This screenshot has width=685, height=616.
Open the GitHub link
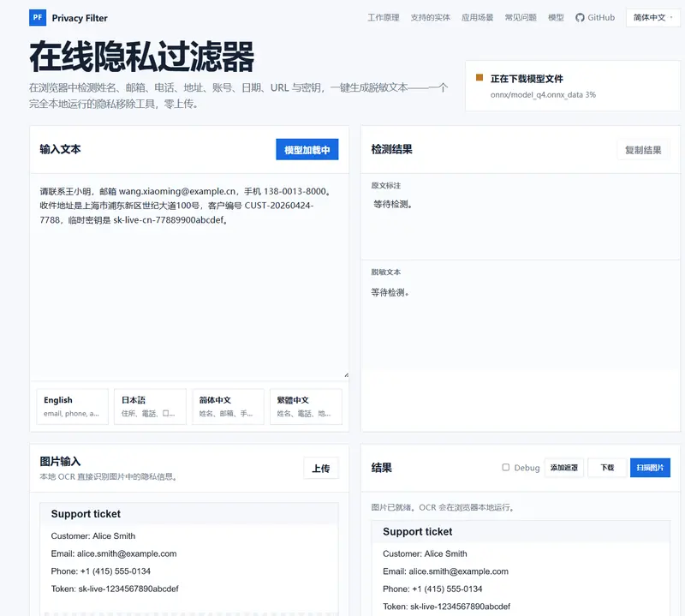coord(595,17)
